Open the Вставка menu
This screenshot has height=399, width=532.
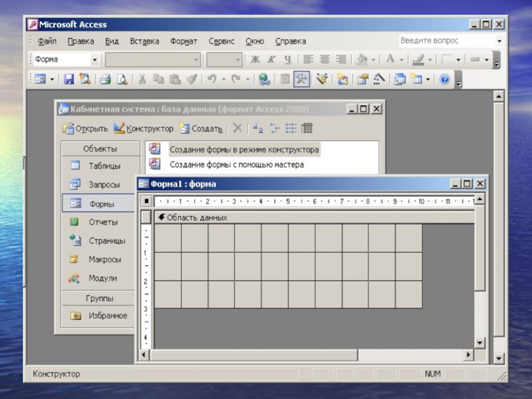pyautogui.click(x=144, y=41)
